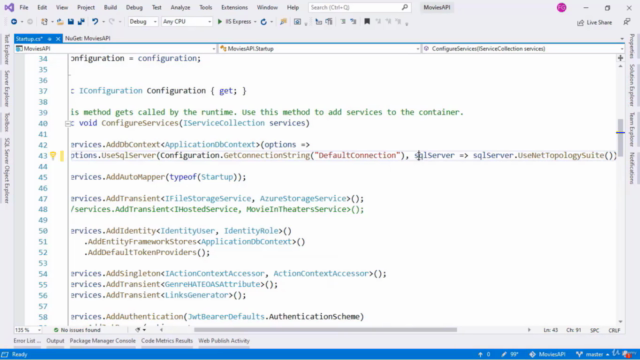Open the Debug menu

click(x=134, y=7)
